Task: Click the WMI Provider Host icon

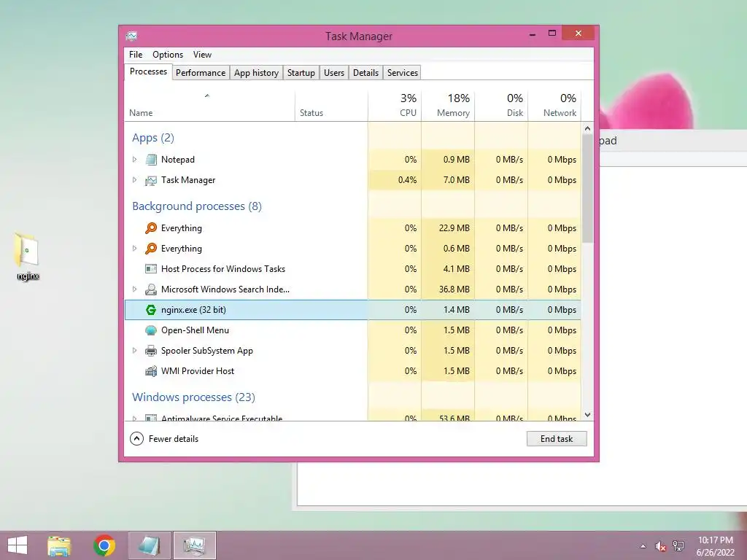Action: pos(151,371)
